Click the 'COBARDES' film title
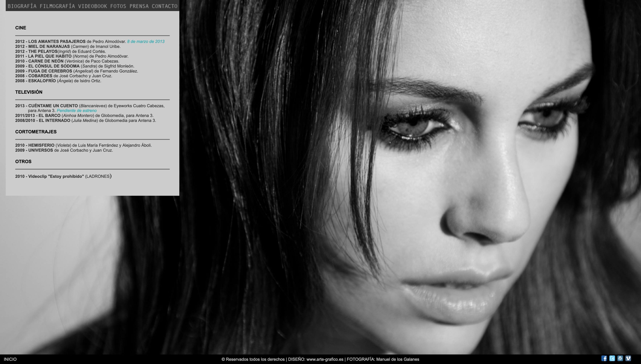 point(40,76)
